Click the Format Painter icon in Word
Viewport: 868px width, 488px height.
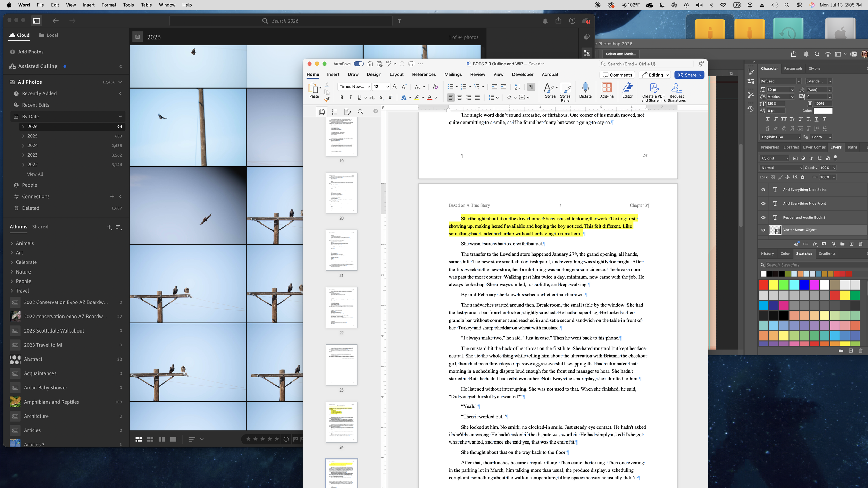327,99
